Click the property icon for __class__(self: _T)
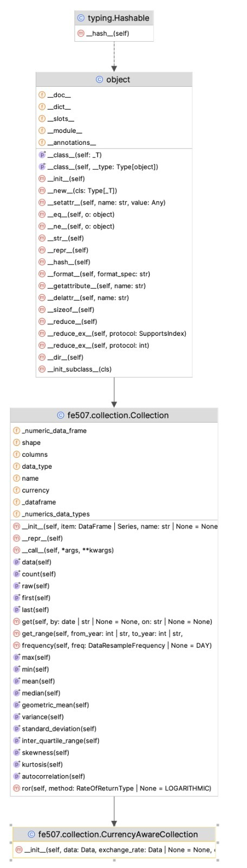The height and width of the screenshot is (868, 247). [x=42, y=155]
